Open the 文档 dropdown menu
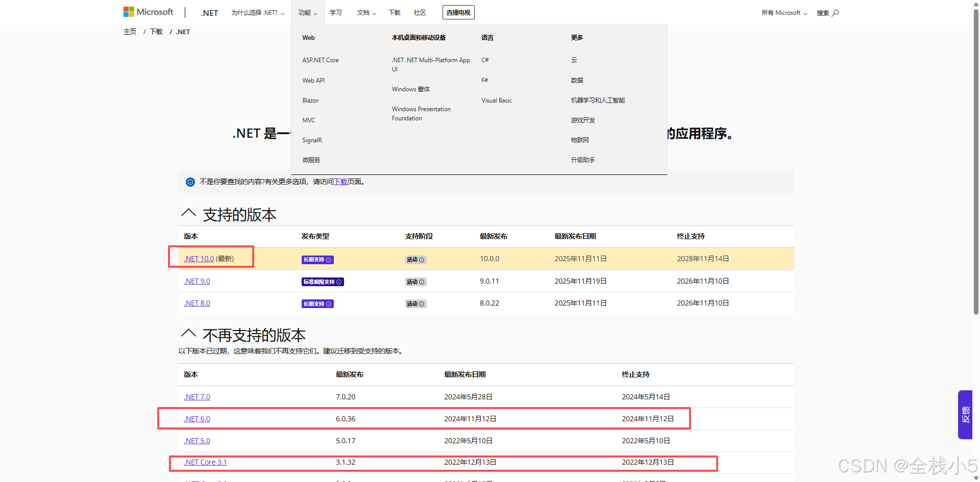The image size is (980, 482). coord(366,13)
